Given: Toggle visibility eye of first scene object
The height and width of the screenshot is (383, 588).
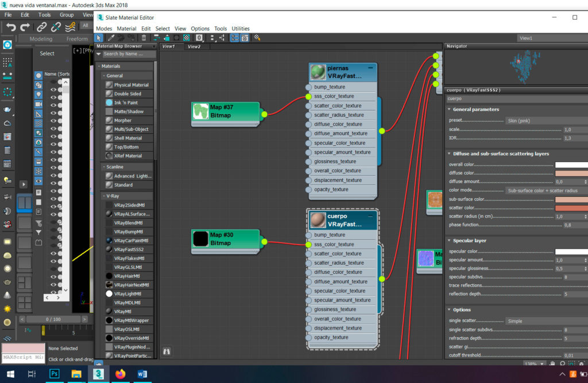Looking at the screenshot, I should pos(53,82).
